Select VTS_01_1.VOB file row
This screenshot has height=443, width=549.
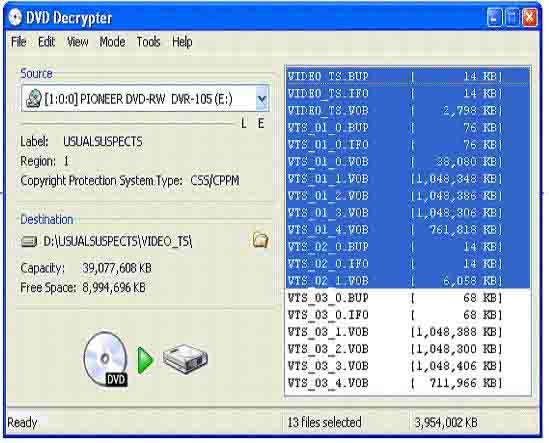[x=408, y=179]
